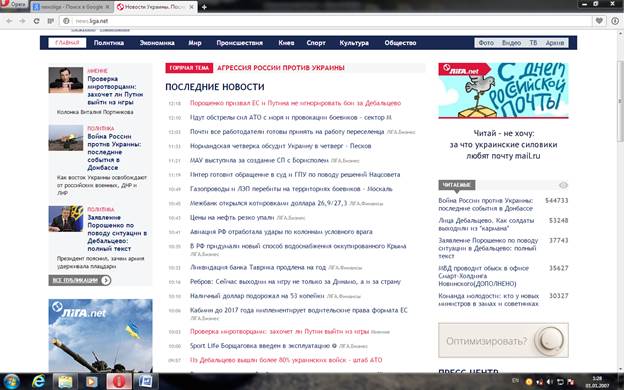The image size is (624, 390).
Task: Click the ВСЕ ПУБЛИКАЦИИ arrow button
Action: [x=80, y=280]
